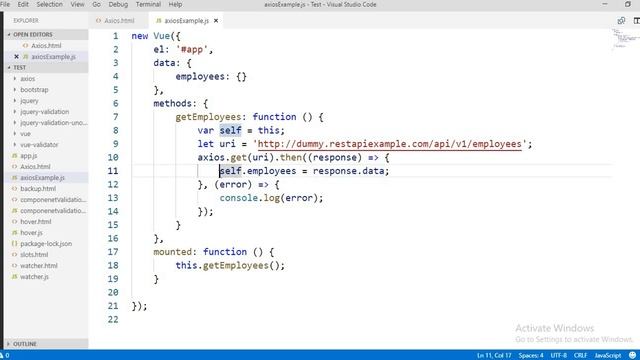640x360 pixels.
Task: Expand the jquery-validation folder
Action: [x=45, y=112]
